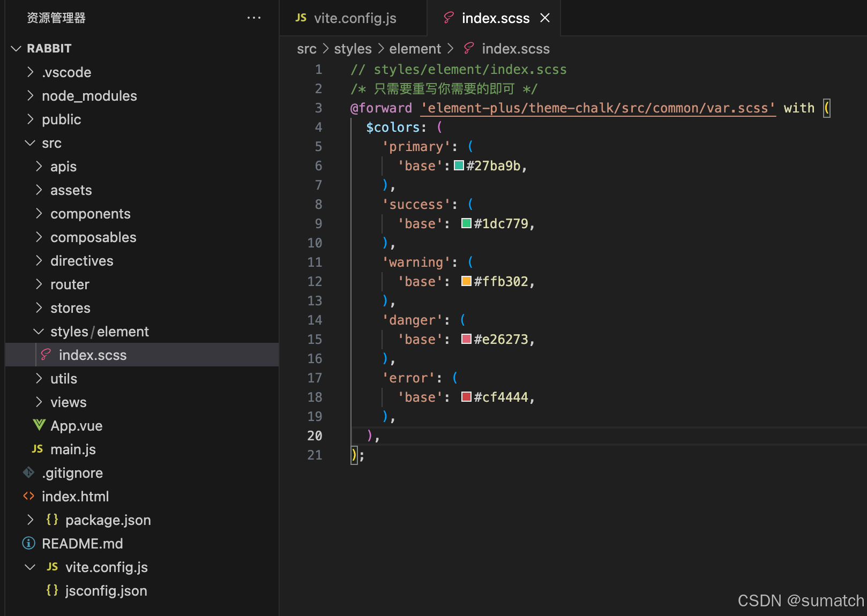Click the HTML icon beside index.html
The height and width of the screenshot is (616, 867).
click(x=28, y=496)
